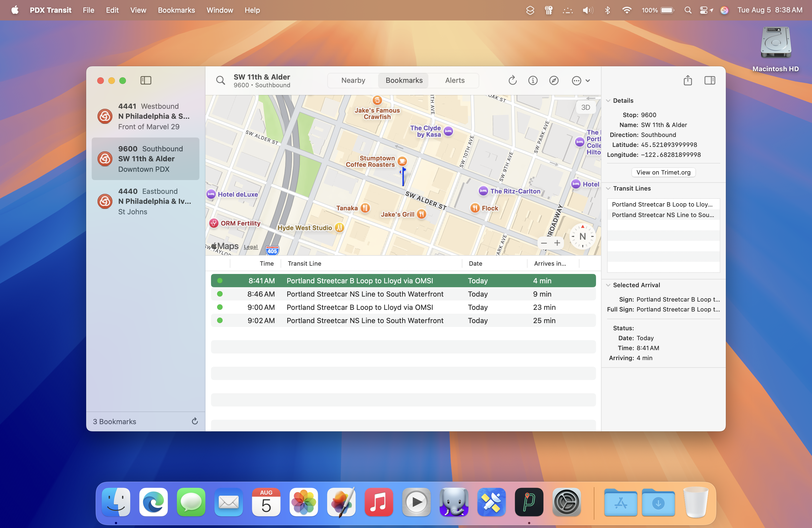Open System Settings from the Dock
Image resolution: width=812 pixels, height=528 pixels.
click(566, 501)
